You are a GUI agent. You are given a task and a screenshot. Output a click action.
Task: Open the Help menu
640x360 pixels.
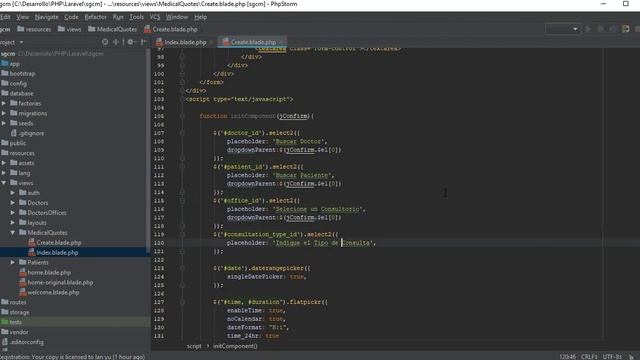pos(200,17)
